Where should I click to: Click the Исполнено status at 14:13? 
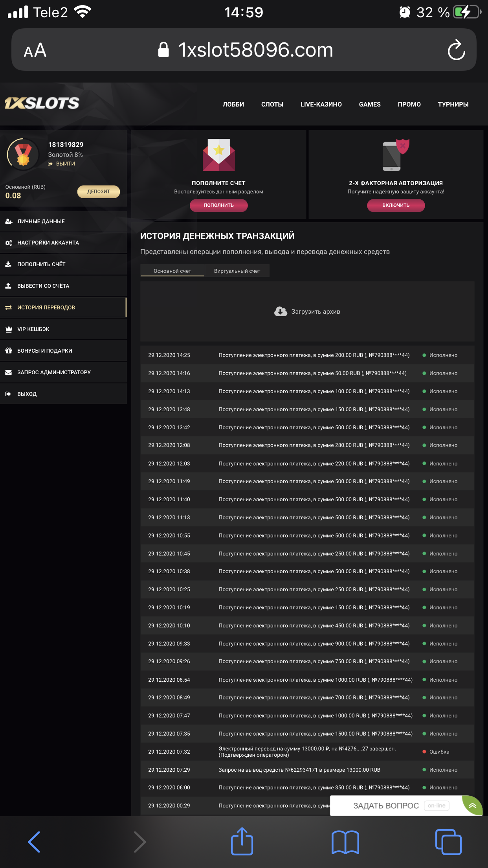[440, 391]
